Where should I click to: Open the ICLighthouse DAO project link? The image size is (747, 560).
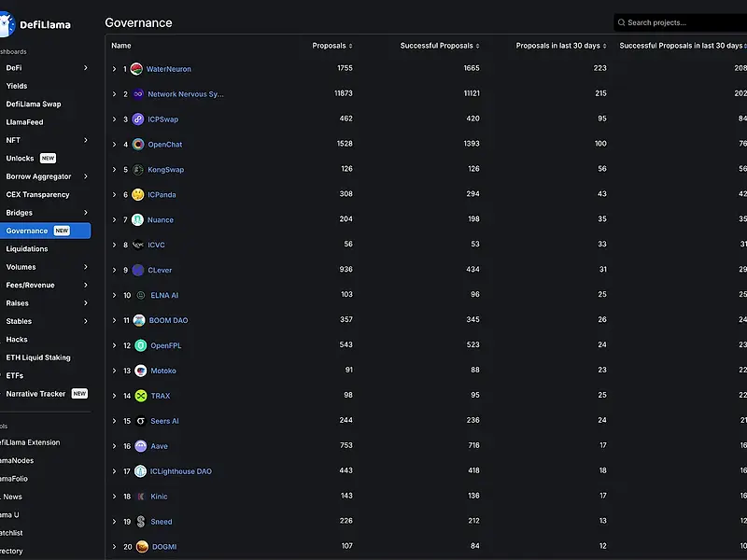pos(180,471)
